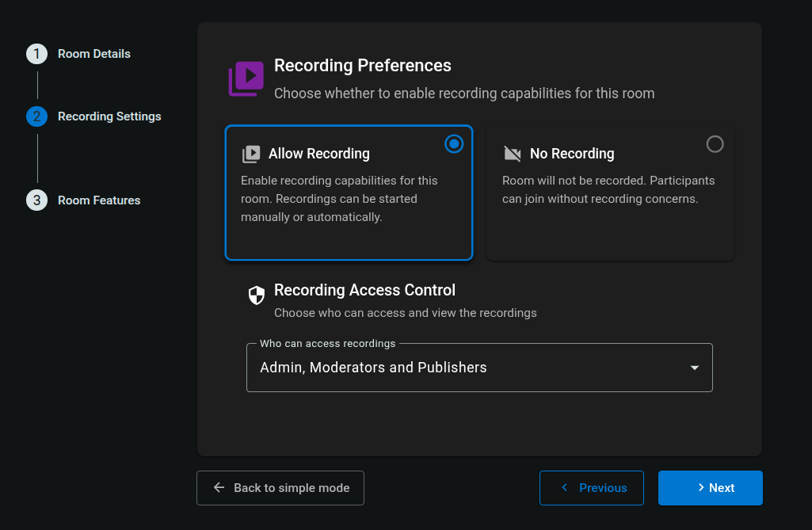Image resolution: width=812 pixels, height=530 pixels.
Task: Click the Next button
Action: (x=710, y=488)
